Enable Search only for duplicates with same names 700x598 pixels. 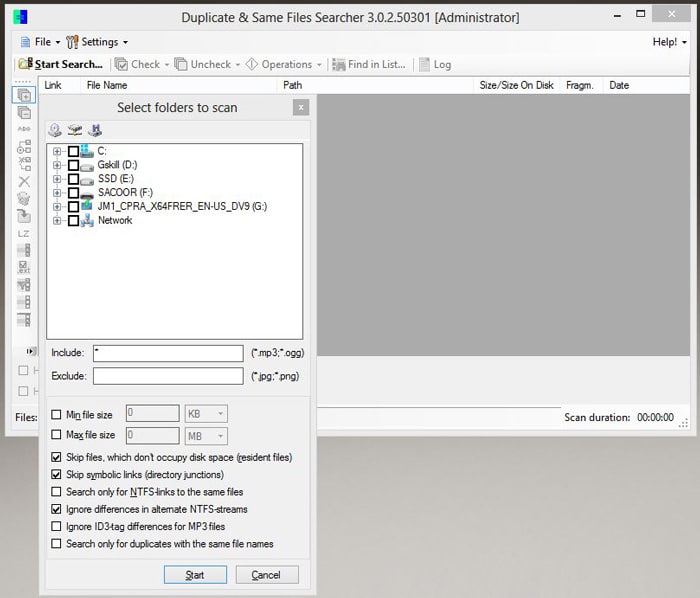click(56, 544)
